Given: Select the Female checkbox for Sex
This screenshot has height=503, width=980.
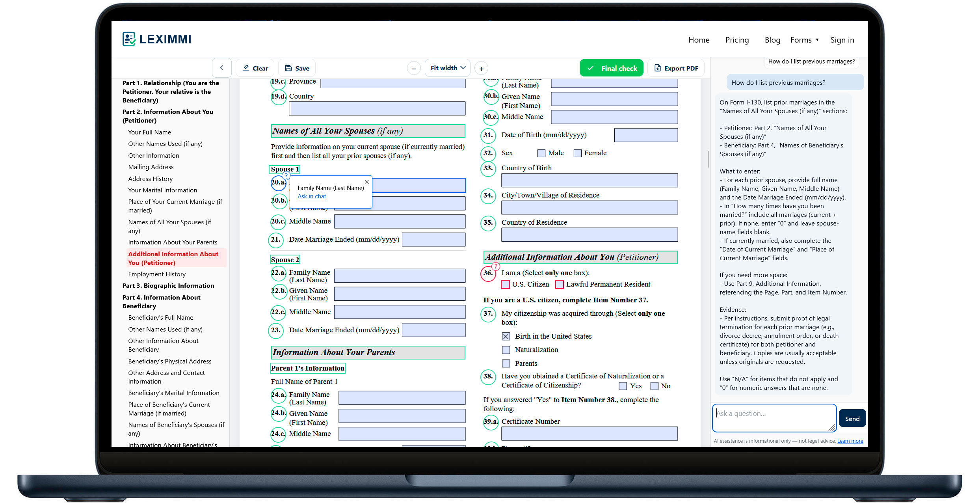Looking at the screenshot, I should [577, 153].
